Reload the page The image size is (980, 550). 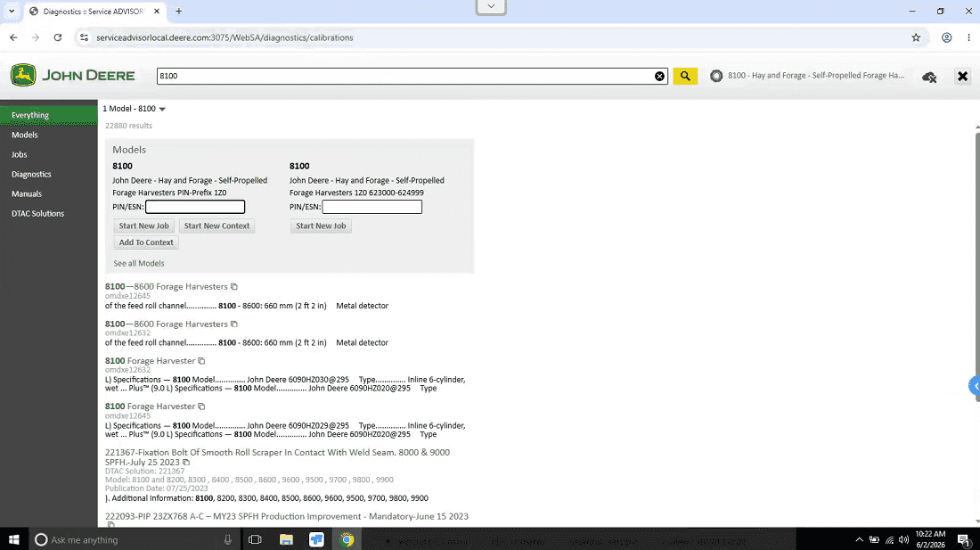pyautogui.click(x=58, y=37)
